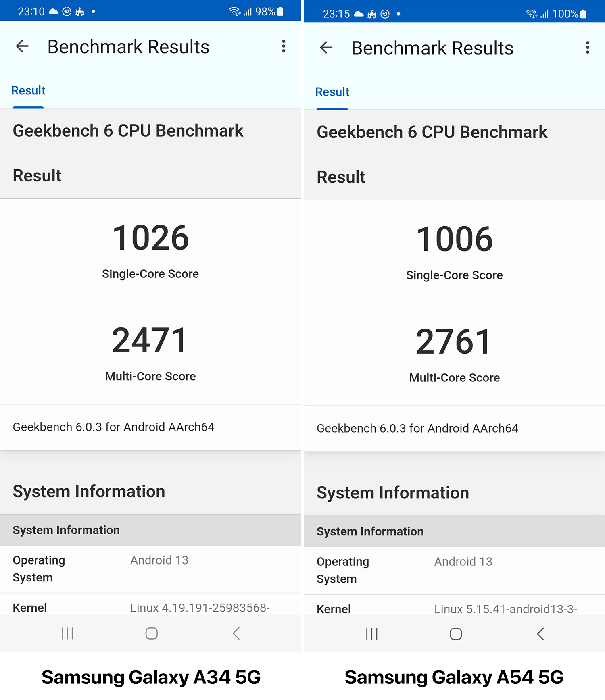Tap back chevron on A34 navigation bar

[236, 633]
